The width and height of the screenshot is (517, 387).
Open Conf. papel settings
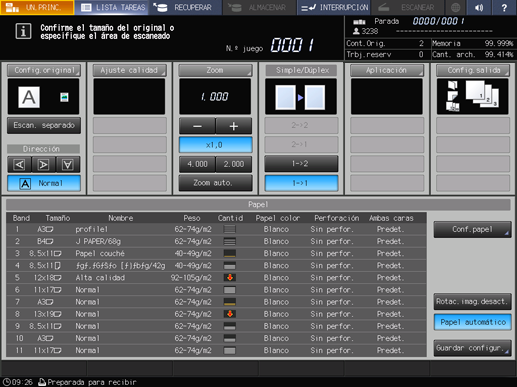[x=473, y=229]
